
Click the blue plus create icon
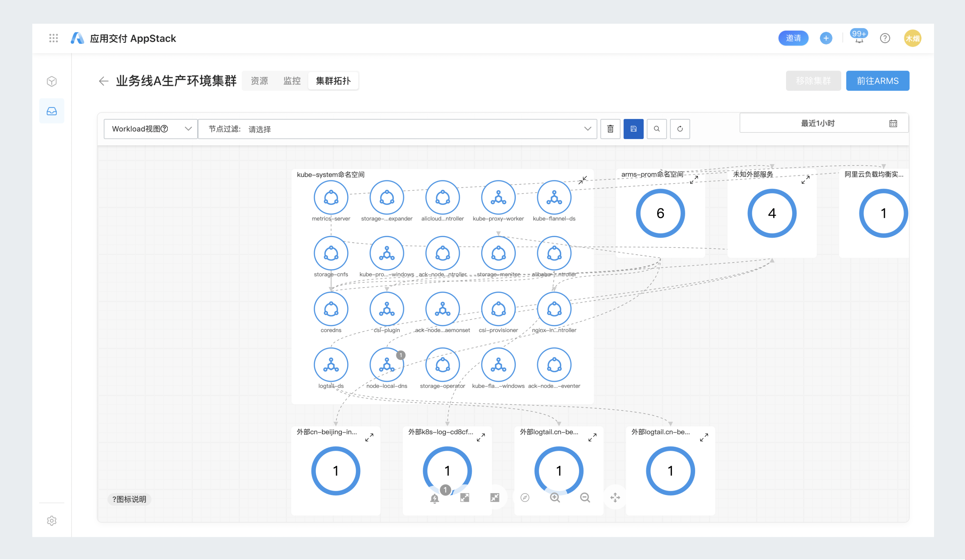(826, 38)
